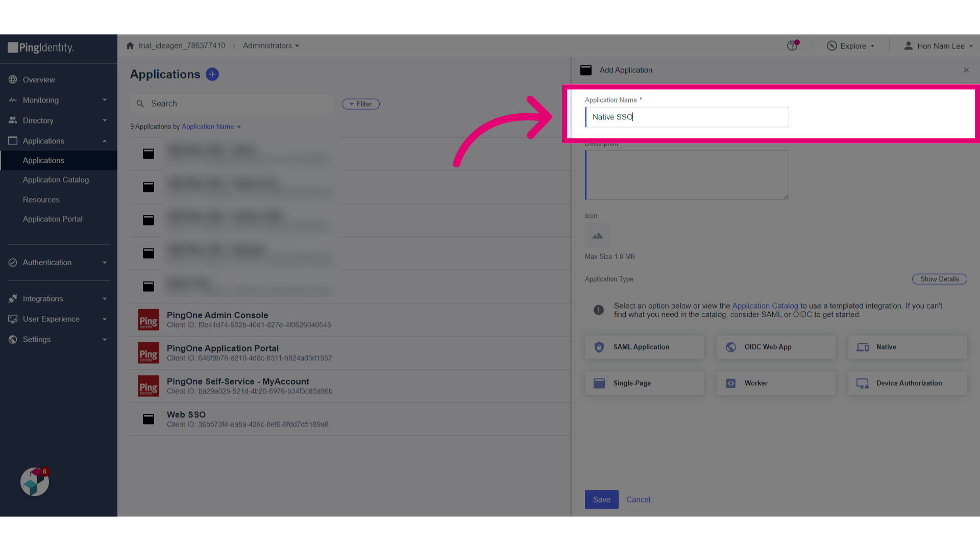Image resolution: width=980 pixels, height=551 pixels.
Task: Open the Application Catalog link
Action: coord(765,306)
